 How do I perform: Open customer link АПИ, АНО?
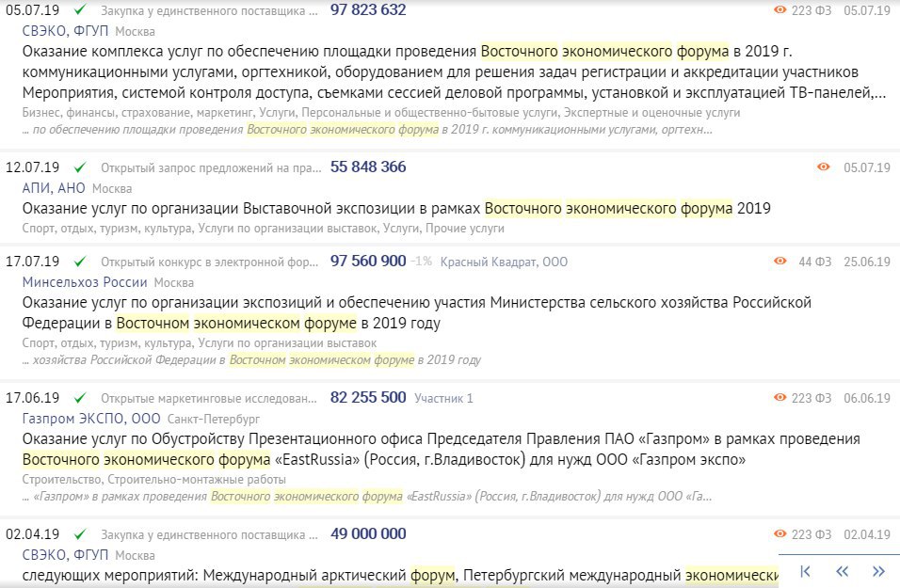[x=53, y=188]
